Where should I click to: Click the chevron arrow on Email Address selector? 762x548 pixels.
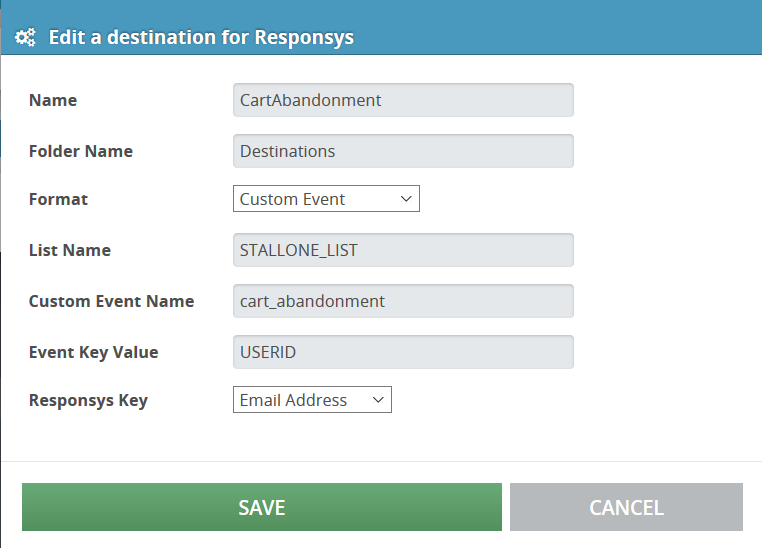coord(378,400)
